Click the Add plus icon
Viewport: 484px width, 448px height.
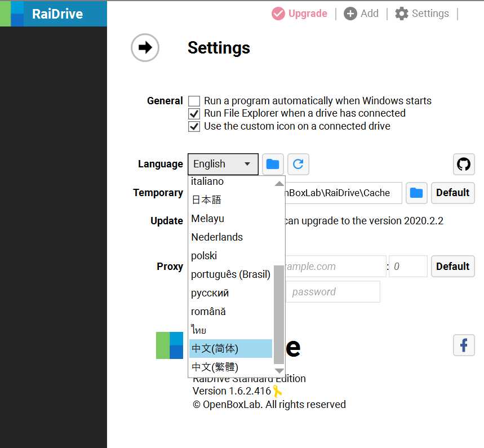click(x=350, y=14)
